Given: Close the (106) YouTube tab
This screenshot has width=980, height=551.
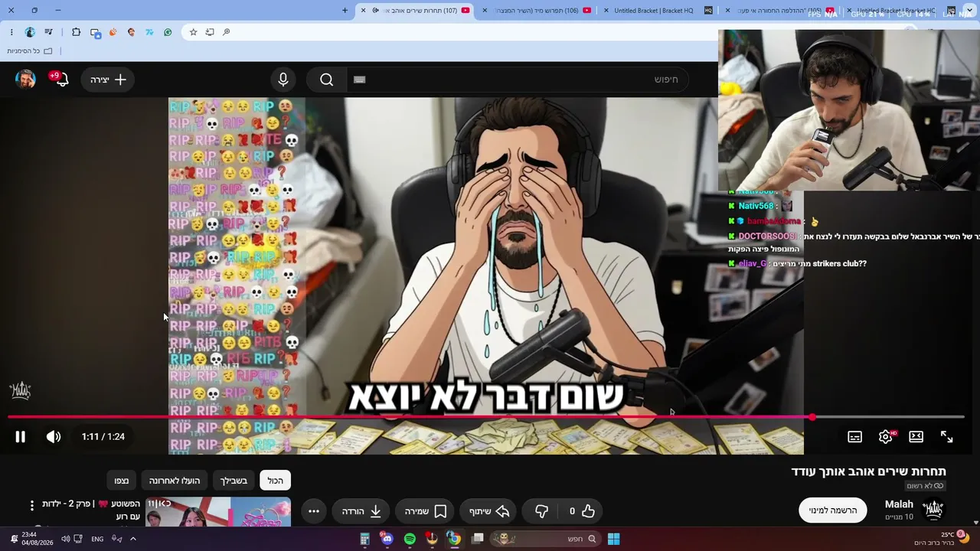Looking at the screenshot, I should point(485,10).
